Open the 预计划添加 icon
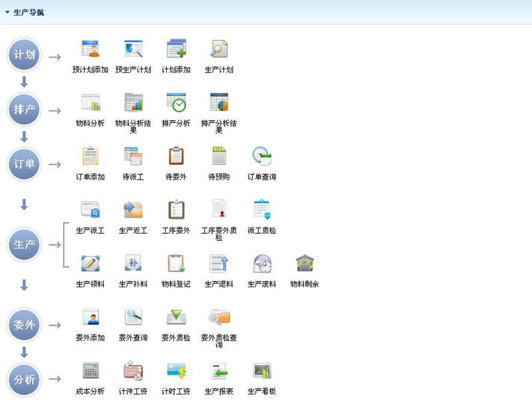This screenshot has width=532, height=401. click(x=90, y=49)
